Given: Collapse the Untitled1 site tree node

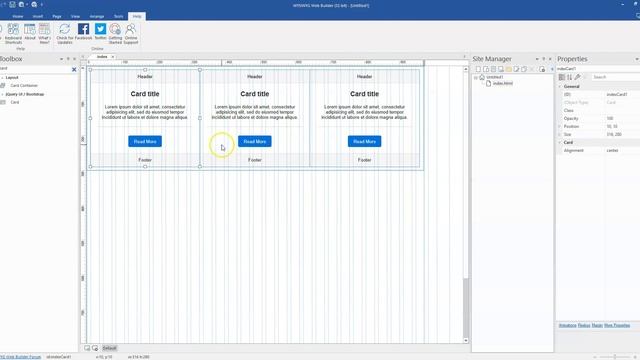Looking at the screenshot, I should (476, 77).
